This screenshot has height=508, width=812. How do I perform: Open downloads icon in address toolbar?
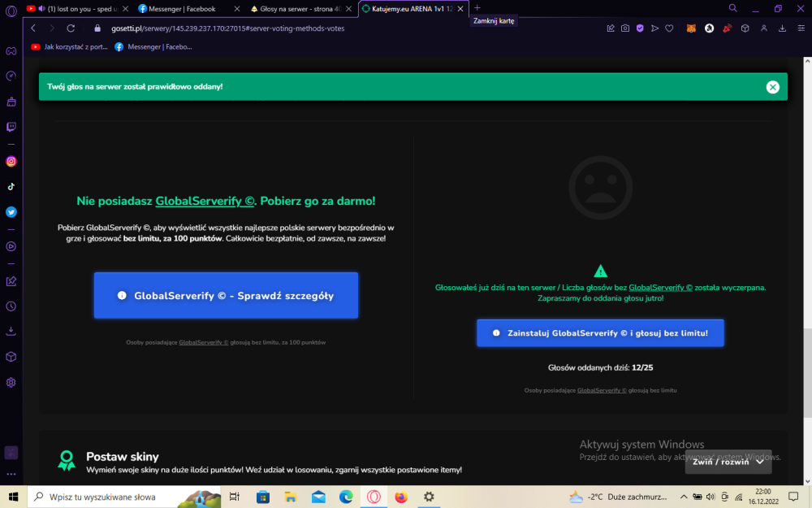pos(782,28)
